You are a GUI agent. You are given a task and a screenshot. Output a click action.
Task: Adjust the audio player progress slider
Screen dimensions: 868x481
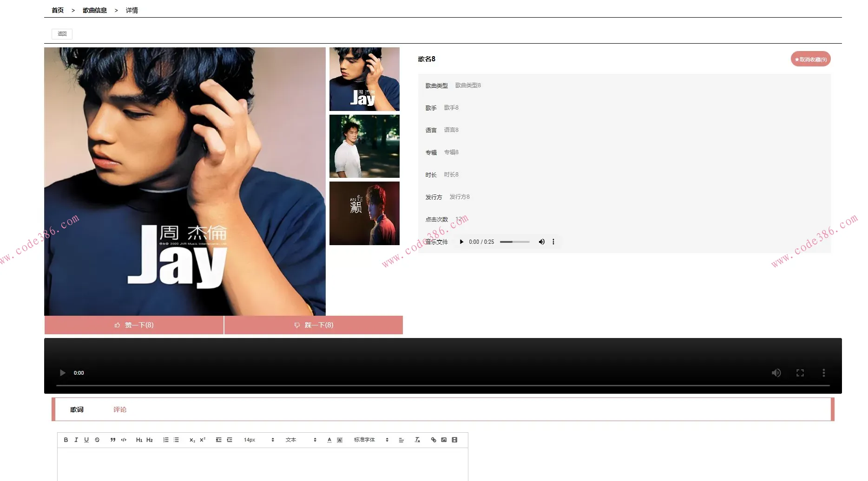(x=515, y=242)
